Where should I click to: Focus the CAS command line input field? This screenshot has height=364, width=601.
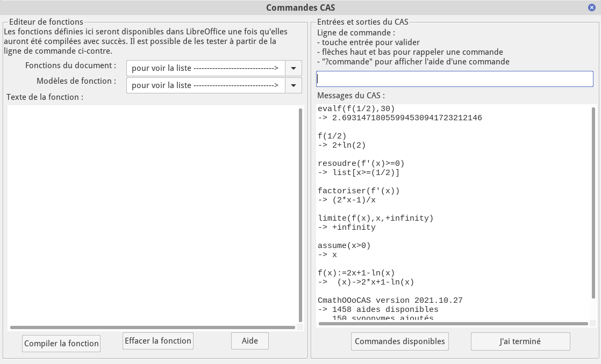[454, 79]
